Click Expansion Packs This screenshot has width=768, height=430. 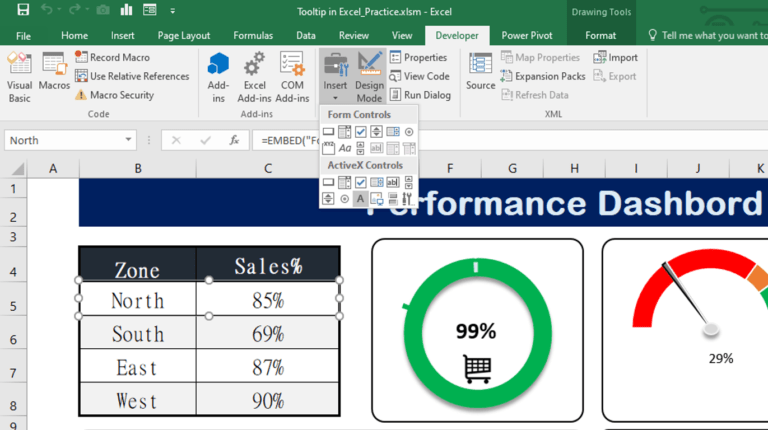(543, 76)
